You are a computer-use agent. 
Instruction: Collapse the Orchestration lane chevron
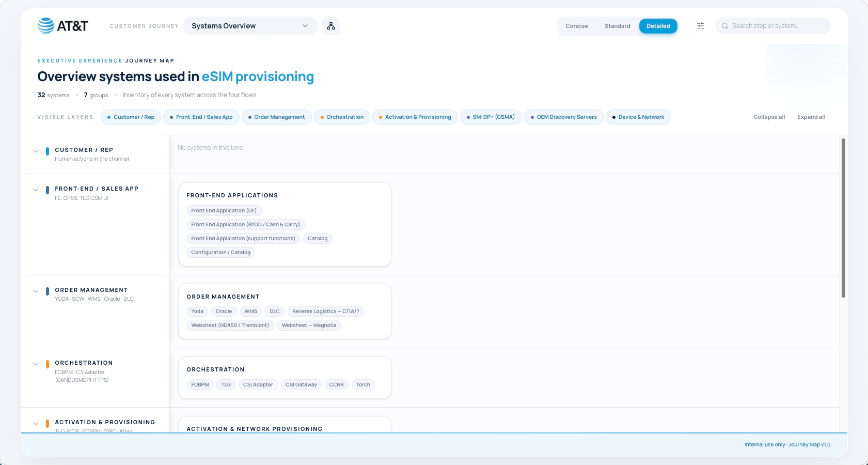pyautogui.click(x=36, y=364)
